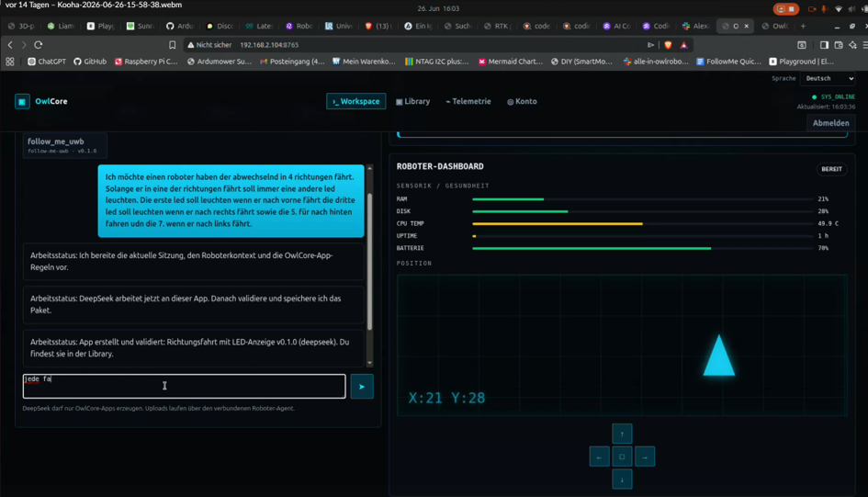
Task: Click the DISK usage bar
Action: (643, 211)
